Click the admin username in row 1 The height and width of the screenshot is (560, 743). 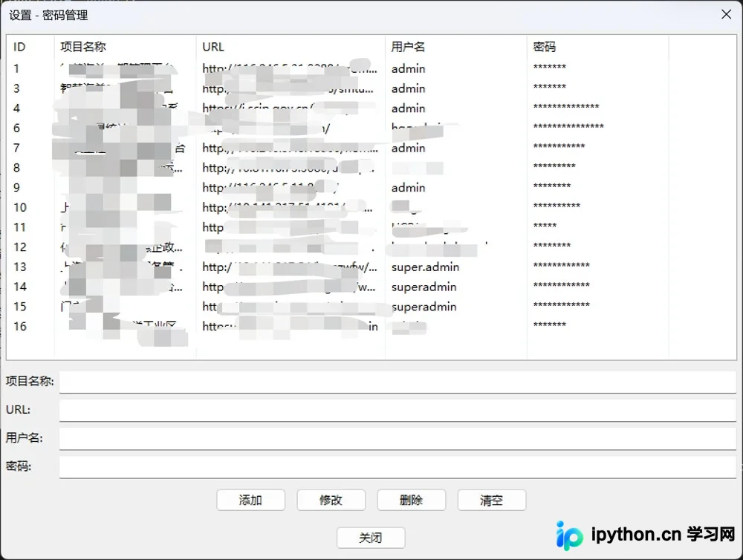(x=408, y=69)
